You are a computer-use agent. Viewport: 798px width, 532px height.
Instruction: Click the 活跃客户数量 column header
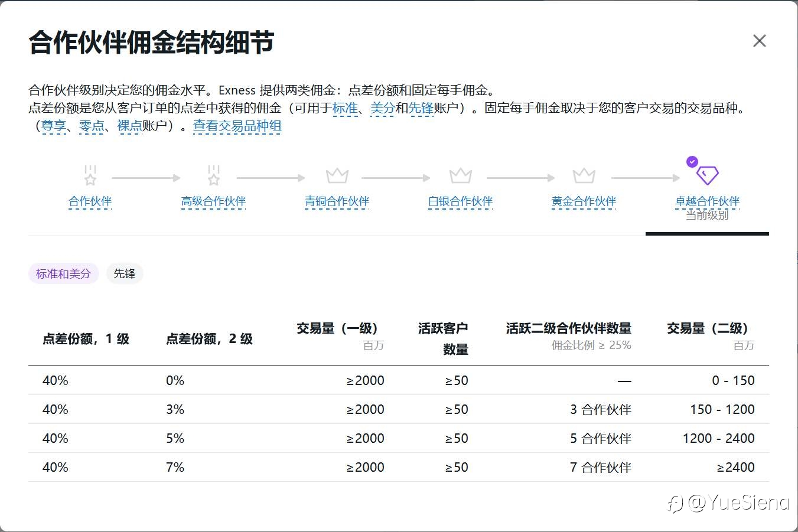(443, 338)
